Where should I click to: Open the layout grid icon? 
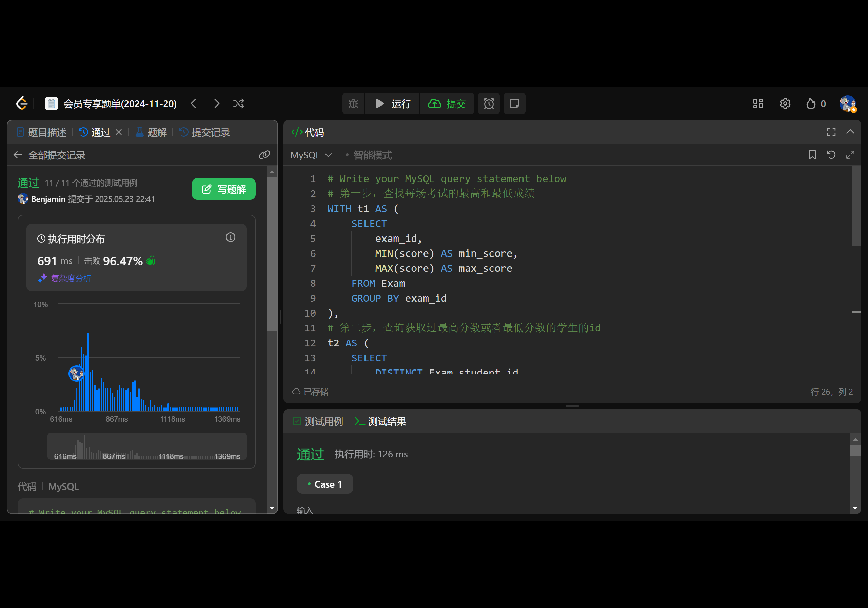point(757,104)
